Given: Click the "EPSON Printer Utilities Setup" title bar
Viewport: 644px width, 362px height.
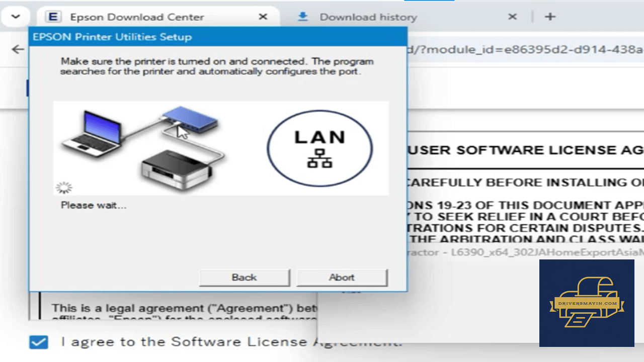Looking at the screenshot, I should (x=218, y=37).
